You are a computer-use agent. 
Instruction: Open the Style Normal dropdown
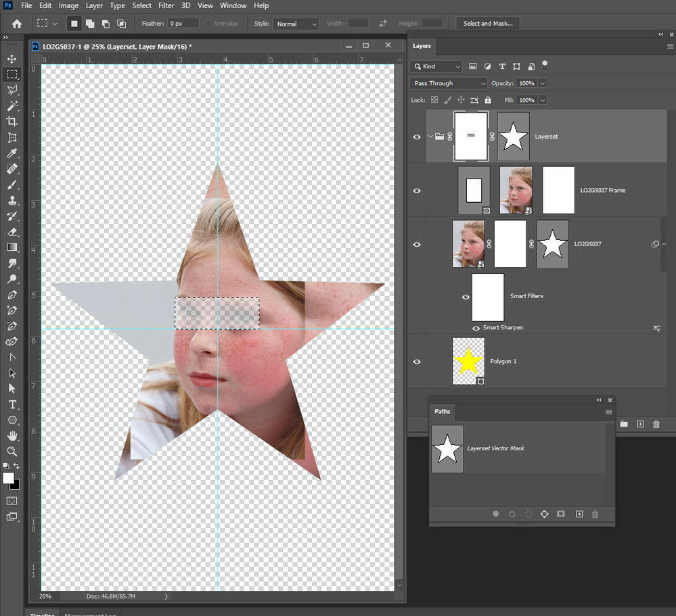296,24
